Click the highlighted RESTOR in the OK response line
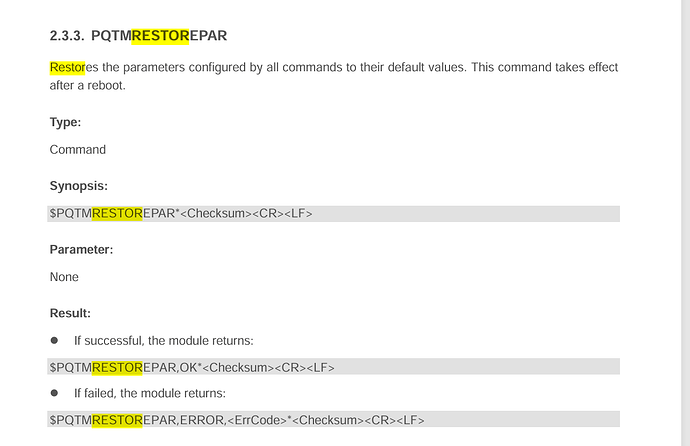 pos(117,367)
